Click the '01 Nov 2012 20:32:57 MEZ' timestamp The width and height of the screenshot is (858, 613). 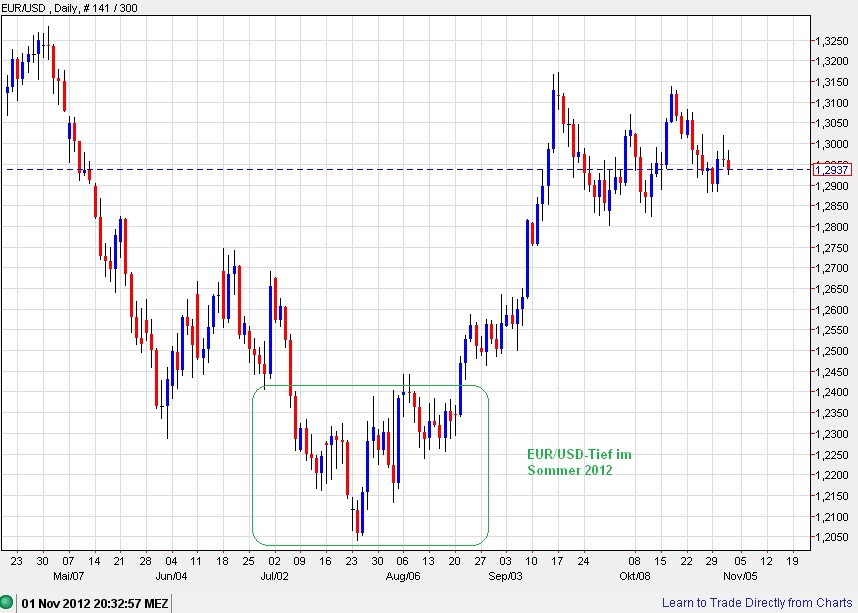94,603
